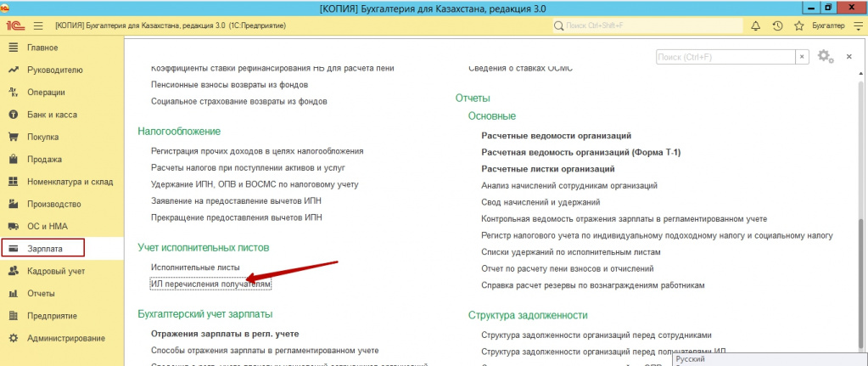The image size is (868, 366).
Task: Click the Покупка cart icon
Action: [x=14, y=137]
